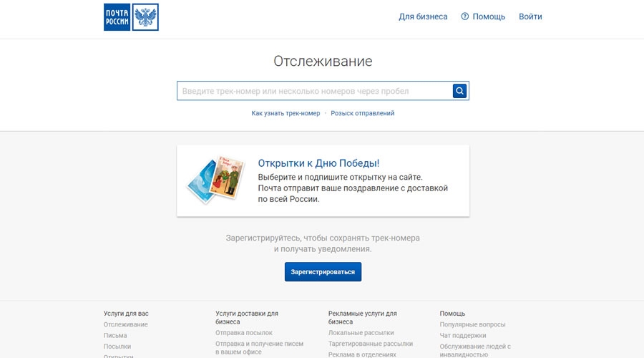Click the Почта России logo
The width and height of the screenshot is (644, 358).
click(x=131, y=17)
